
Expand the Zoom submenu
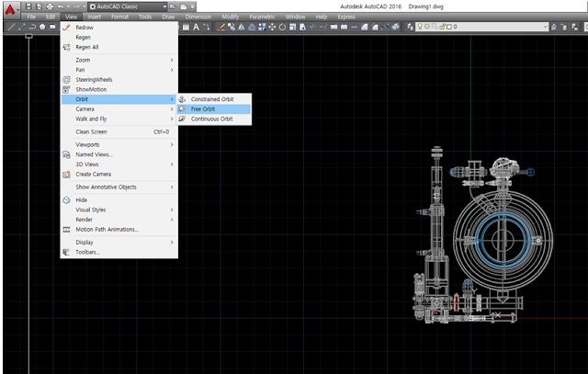coord(119,60)
